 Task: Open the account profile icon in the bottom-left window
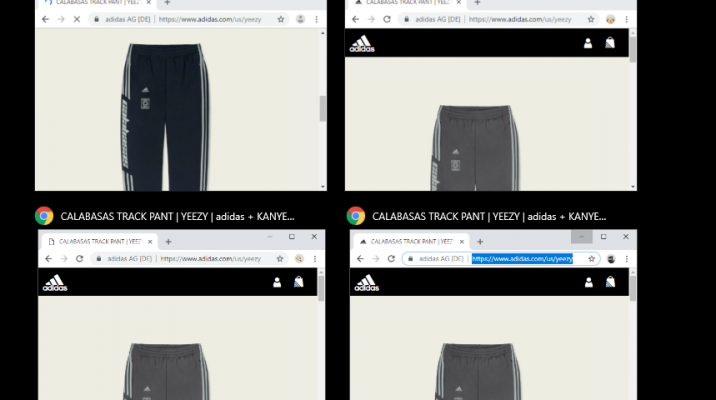click(x=277, y=282)
